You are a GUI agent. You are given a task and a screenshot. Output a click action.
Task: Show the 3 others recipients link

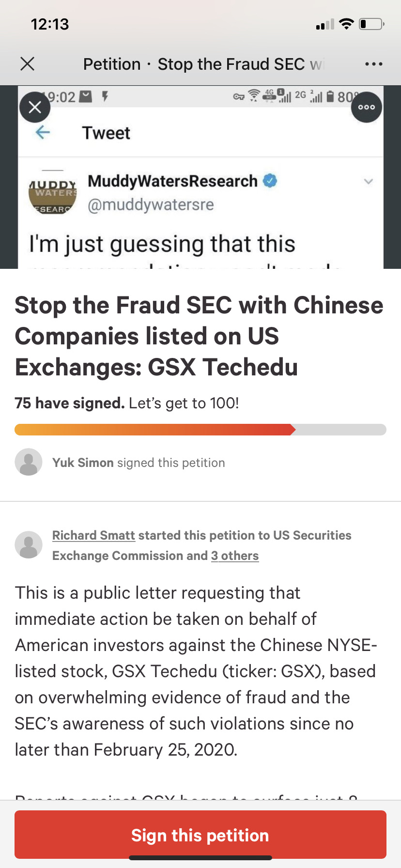235,556
